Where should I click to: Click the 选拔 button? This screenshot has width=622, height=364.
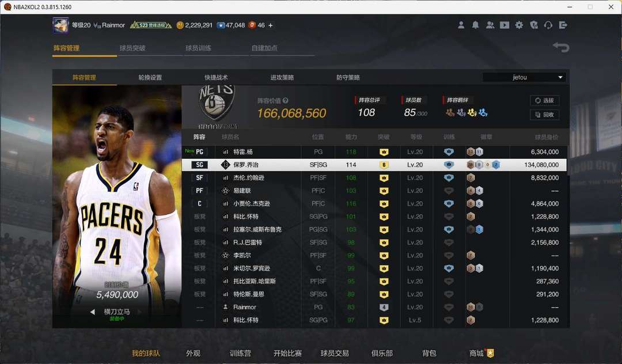545,101
